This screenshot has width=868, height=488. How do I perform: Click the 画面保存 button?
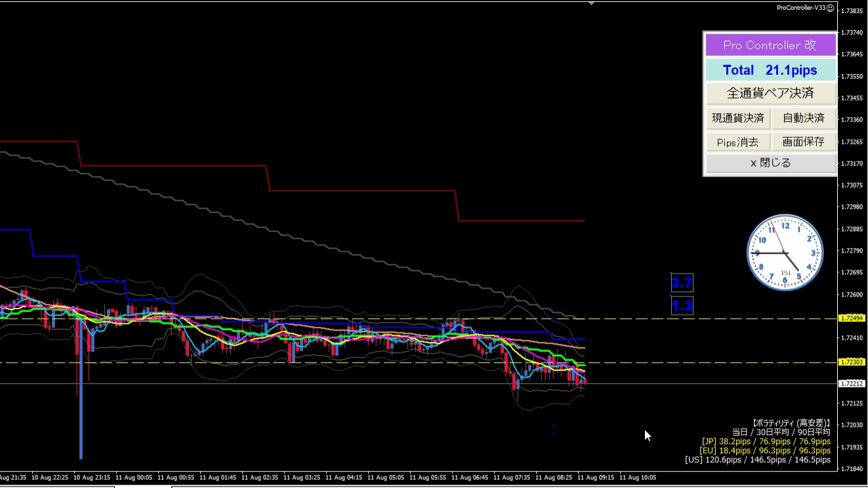(x=804, y=142)
